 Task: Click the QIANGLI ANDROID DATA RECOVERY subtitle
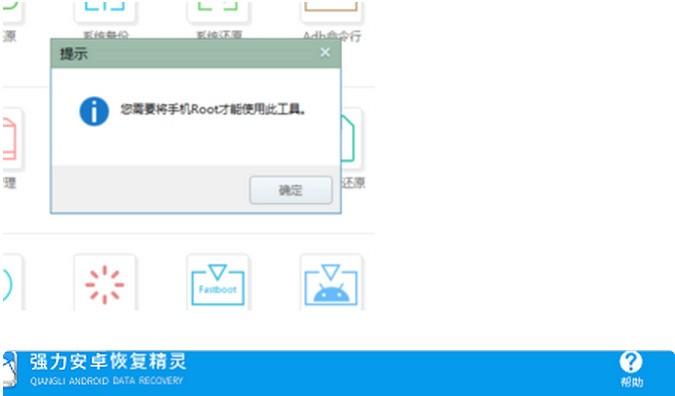click(x=106, y=381)
